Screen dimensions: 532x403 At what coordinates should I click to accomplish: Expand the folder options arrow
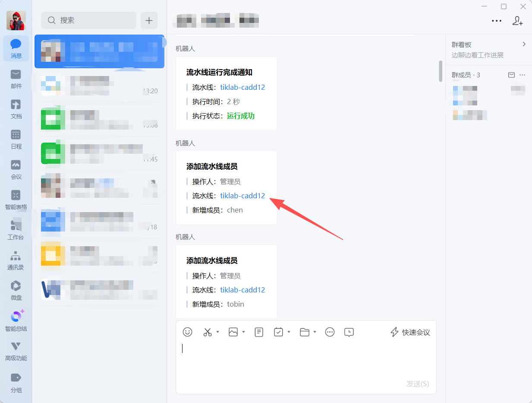pos(315,332)
